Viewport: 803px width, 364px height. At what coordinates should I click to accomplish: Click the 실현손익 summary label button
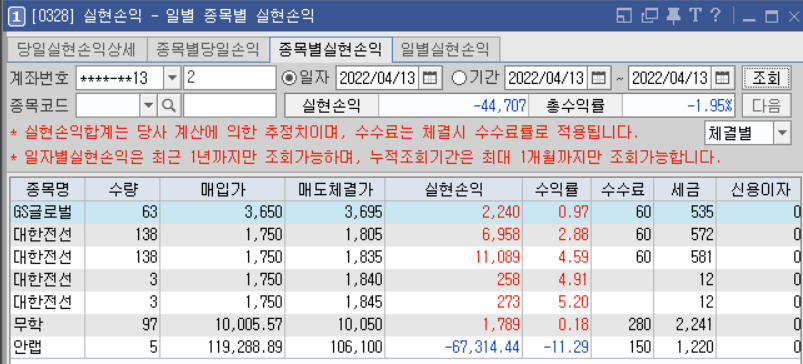tap(331, 106)
